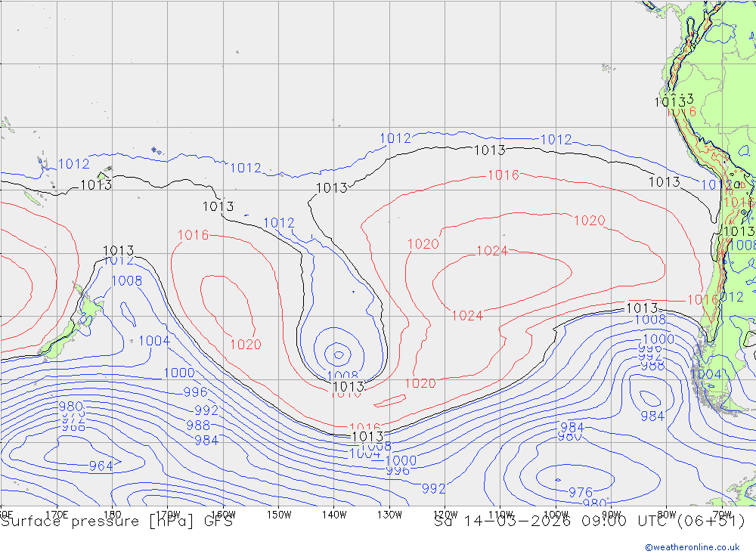Click the blue 1004 label over Patagonia

click(x=705, y=374)
